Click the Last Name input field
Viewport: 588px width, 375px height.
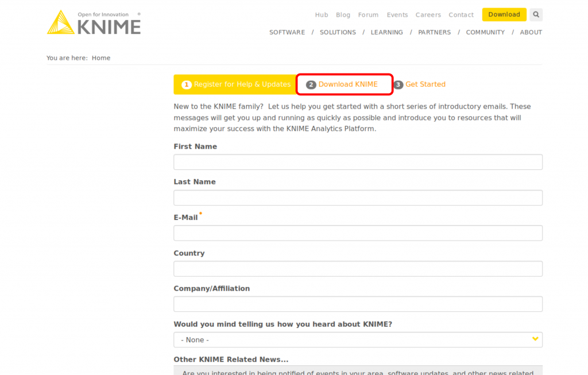(358, 198)
